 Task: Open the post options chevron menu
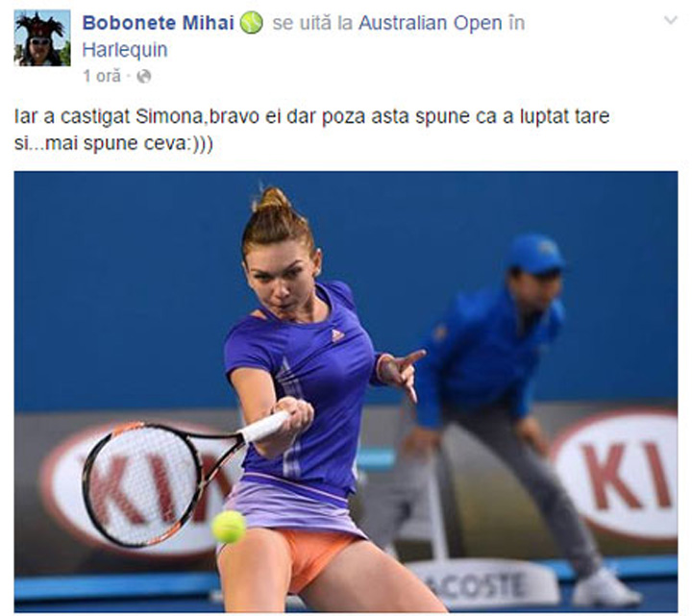(671, 20)
